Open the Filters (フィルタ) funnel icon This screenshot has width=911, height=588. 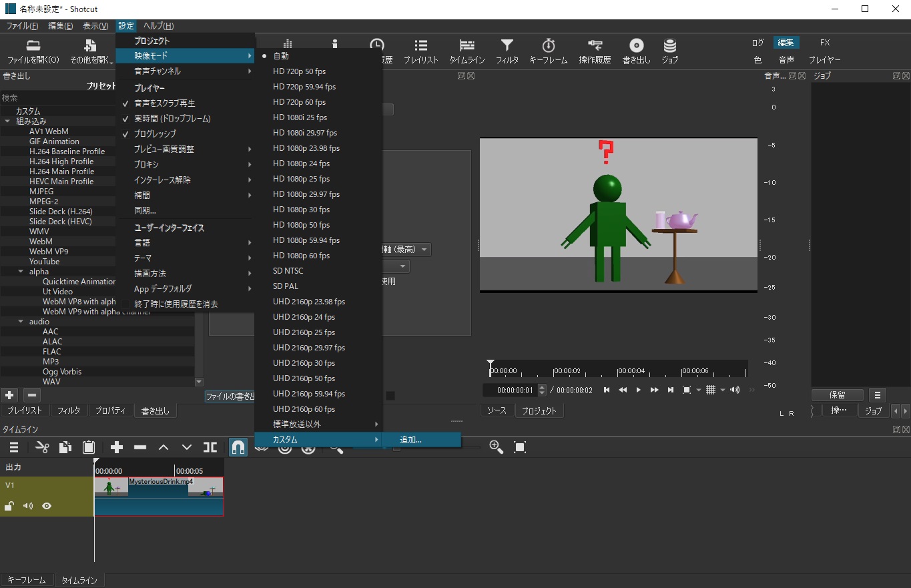[x=507, y=45]
